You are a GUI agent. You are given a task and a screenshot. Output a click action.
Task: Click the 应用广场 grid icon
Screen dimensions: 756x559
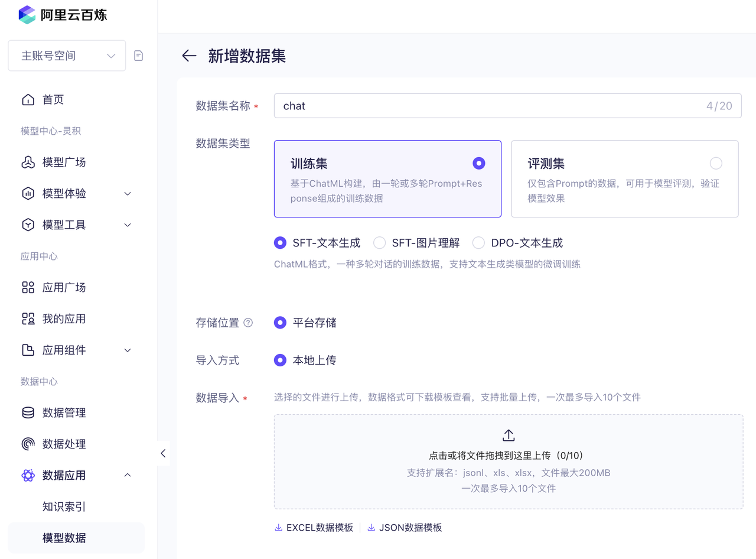coord(28,287)
